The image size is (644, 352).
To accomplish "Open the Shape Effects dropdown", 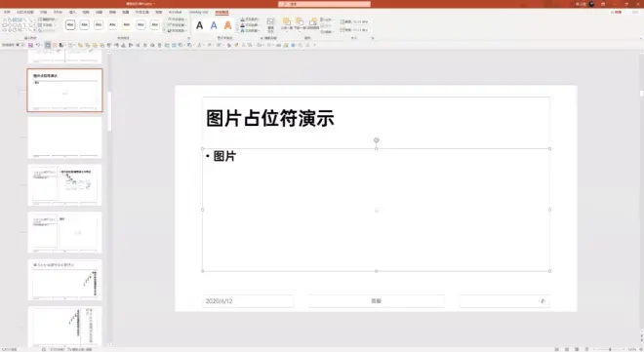I will pos(178,31).
